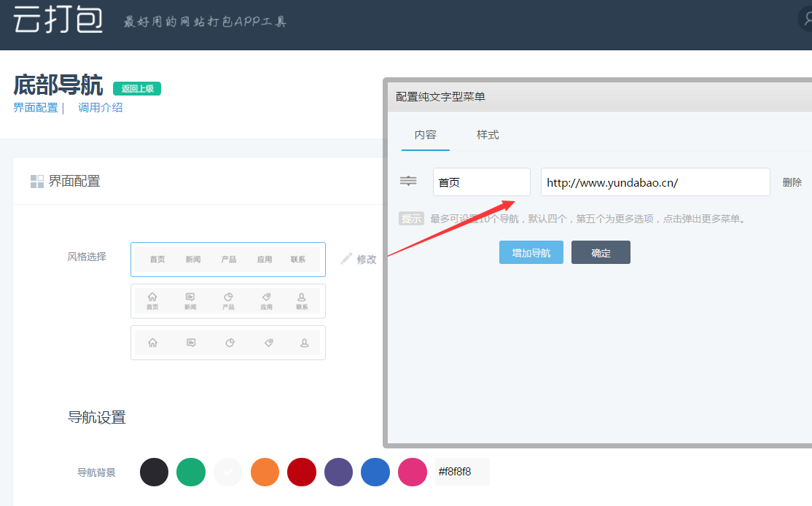Screen dimensions: 812x506
Task: Click the 删除 link
Action: (792, 182)
